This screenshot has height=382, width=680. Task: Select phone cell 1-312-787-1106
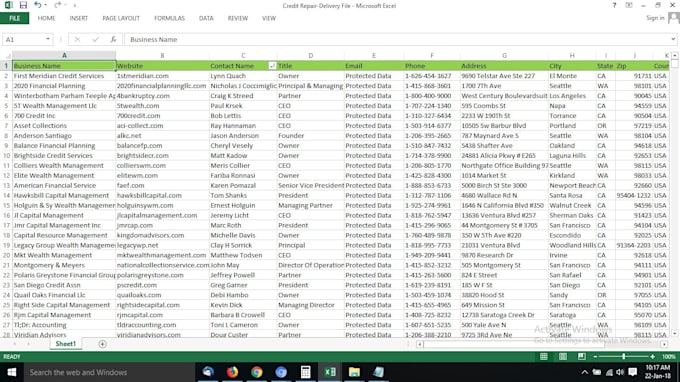pyautogui.click(x=432, y=196)
